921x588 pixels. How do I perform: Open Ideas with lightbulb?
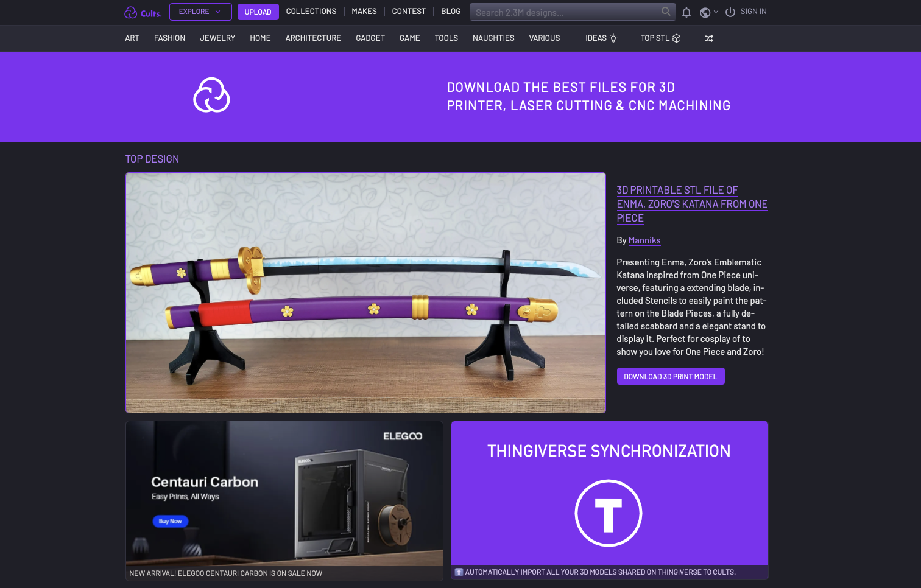pos(602,38)
